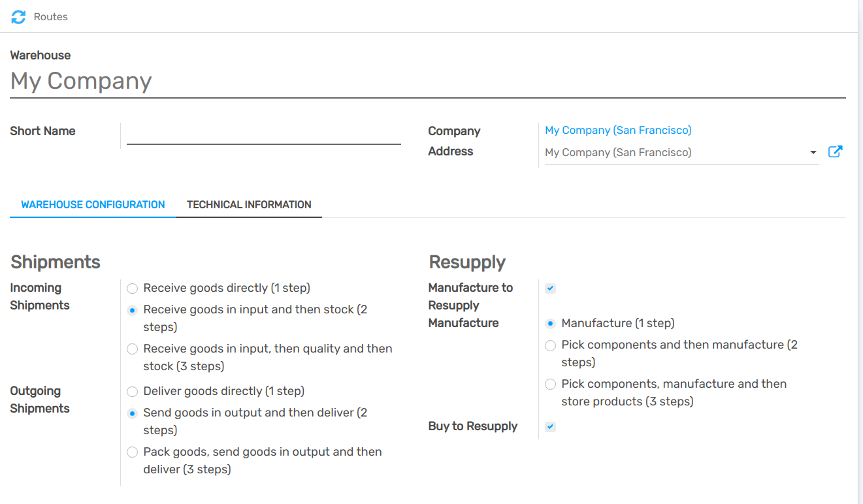The image size is (863, 504).
Task: Click the Routes refresh icon
Action: pyautogui.click(x=18, y=17)
